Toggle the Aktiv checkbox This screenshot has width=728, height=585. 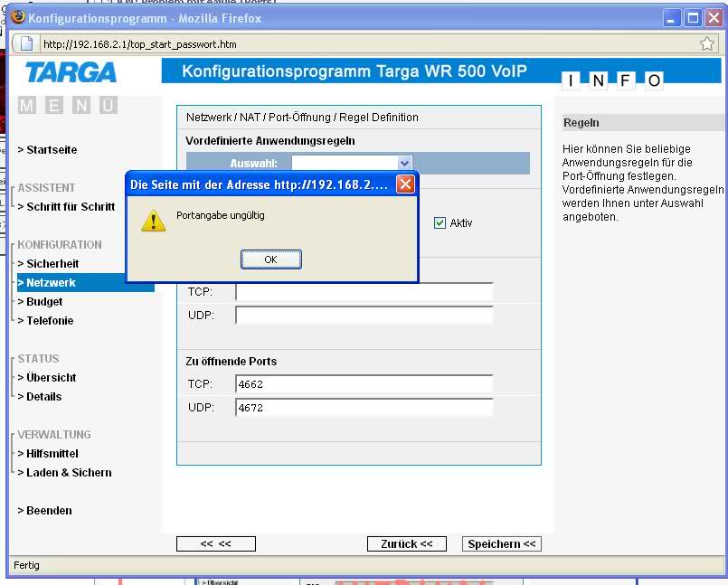[x=440, y=222]
